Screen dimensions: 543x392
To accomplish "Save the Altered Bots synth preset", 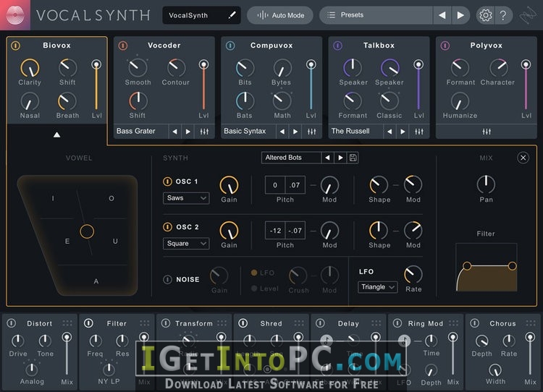I will pos(353,158).
